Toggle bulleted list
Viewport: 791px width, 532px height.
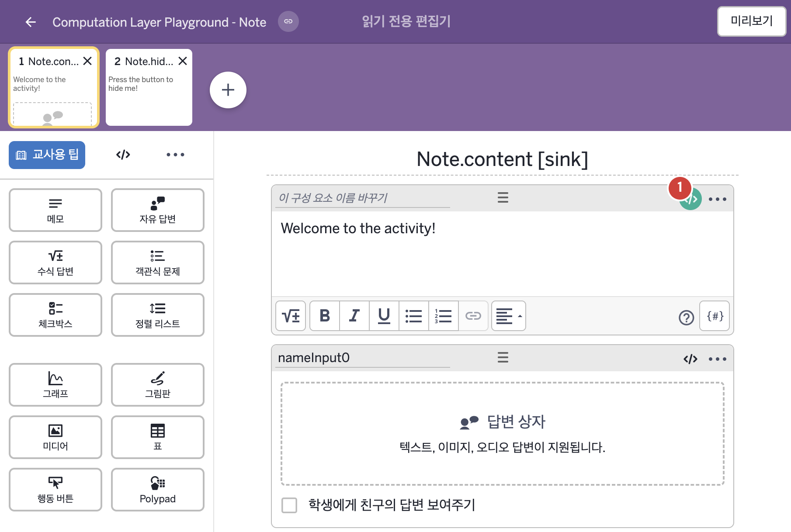[x=414, y=316]
